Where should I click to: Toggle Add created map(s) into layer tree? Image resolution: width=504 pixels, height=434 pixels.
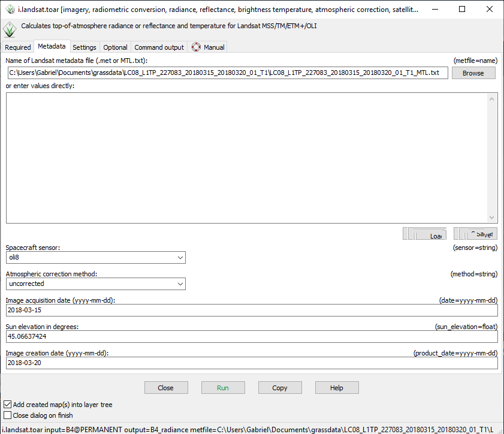click(8, 405)
